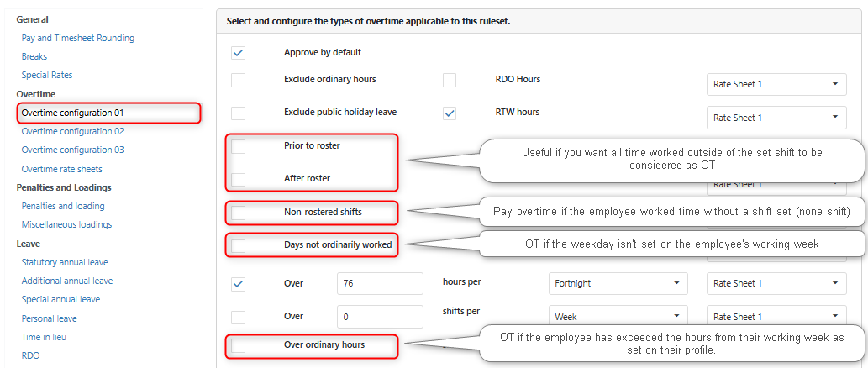Toggle the Approve by default checkbox

239,52
